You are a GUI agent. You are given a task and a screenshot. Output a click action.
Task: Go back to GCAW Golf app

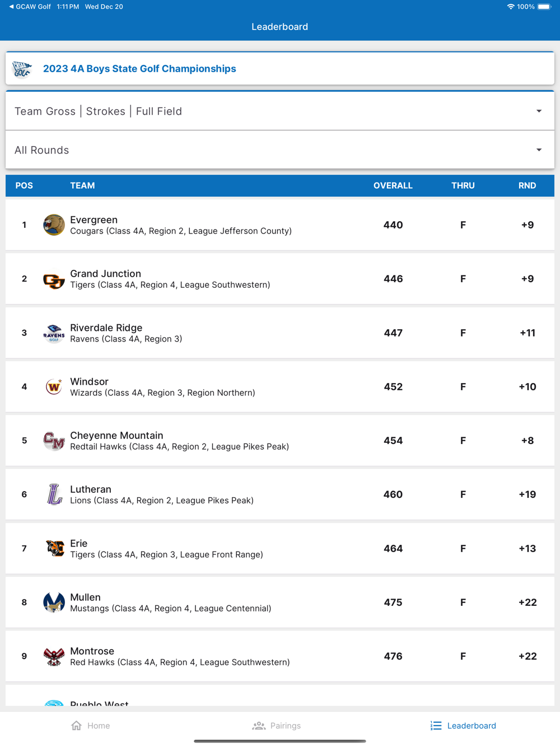(30, 7)
